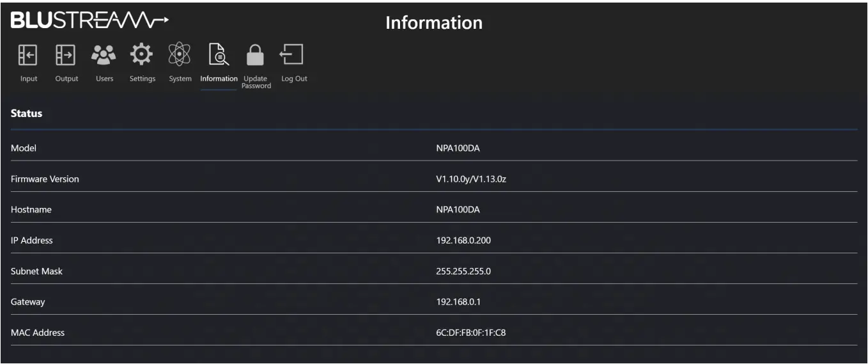Click the Blustream logo

click(x=90, y=22)
